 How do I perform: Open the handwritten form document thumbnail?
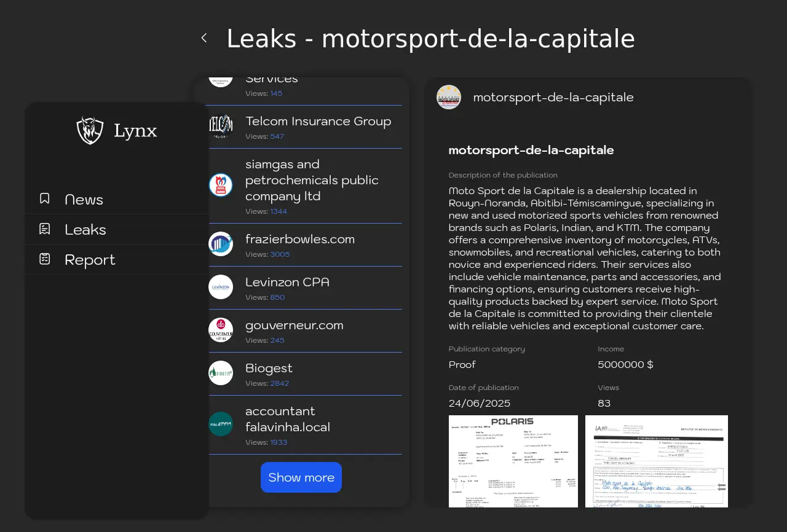(656, 461)
